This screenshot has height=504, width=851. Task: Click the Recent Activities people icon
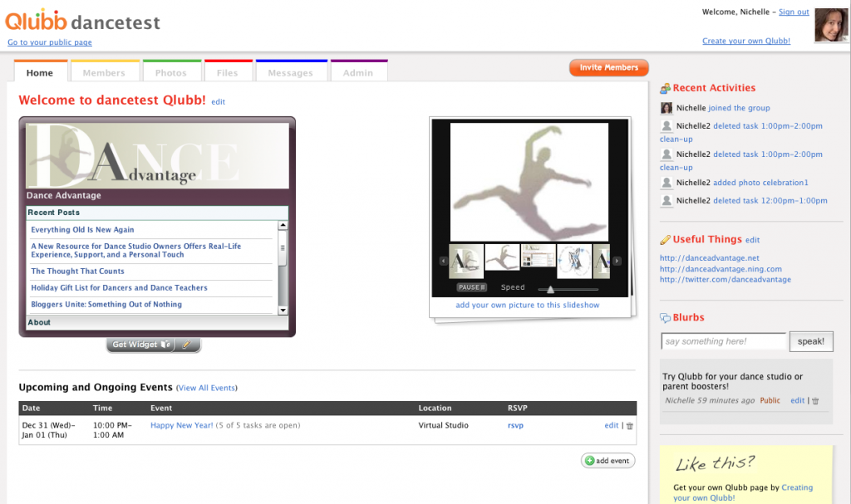(665, 89)
